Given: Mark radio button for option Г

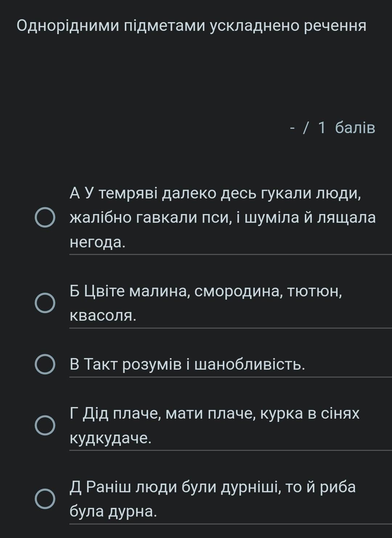Looking at the screenshot, I should click(x=45, y=425).
